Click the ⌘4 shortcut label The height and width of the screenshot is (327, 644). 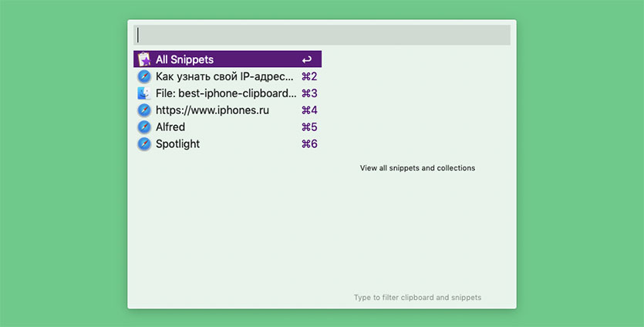[309, 110]
